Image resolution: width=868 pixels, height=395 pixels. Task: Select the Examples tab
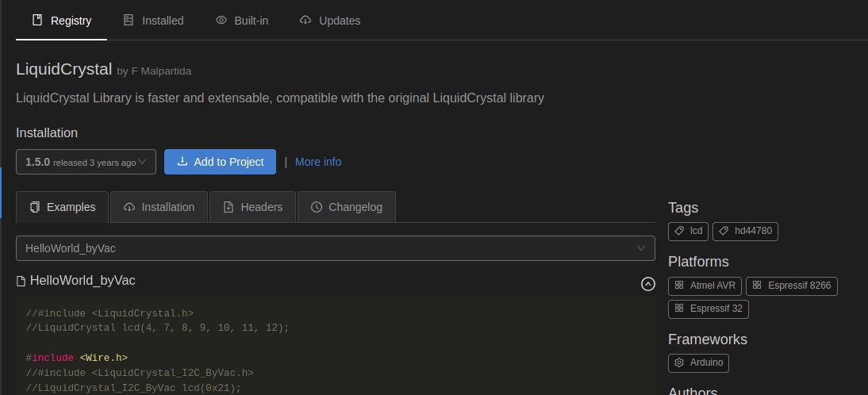click(x=63, y=207)
